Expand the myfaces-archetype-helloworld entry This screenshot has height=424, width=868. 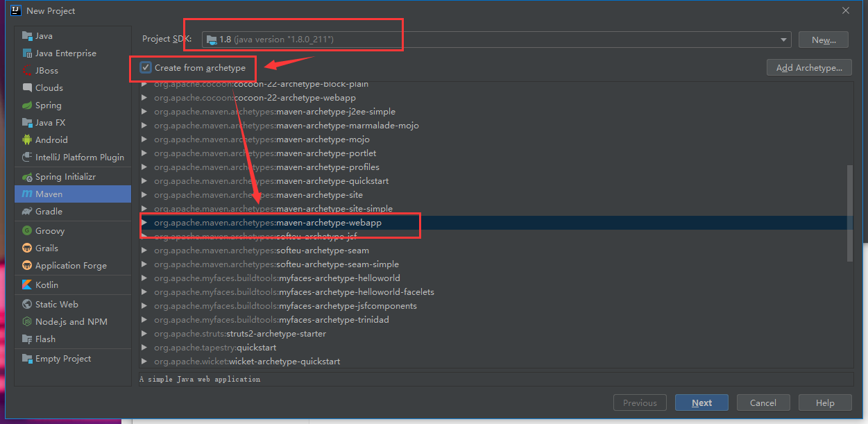pos(144,278)
